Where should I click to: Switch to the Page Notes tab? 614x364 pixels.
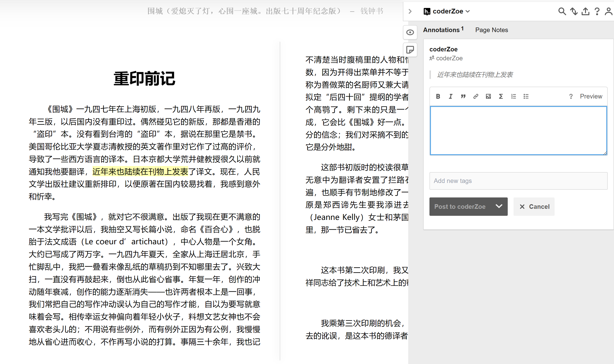[x=492, y=30]
